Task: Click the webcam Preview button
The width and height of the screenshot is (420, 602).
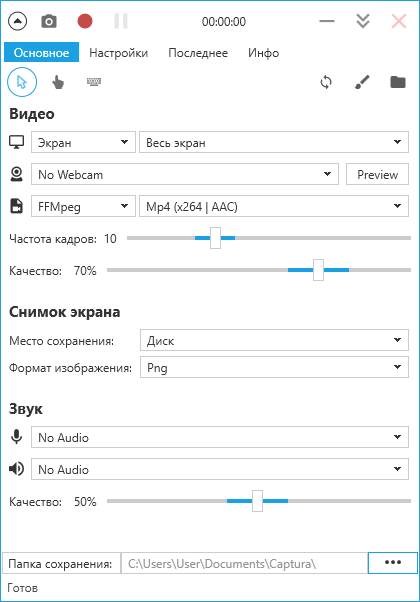Action: 377,174
